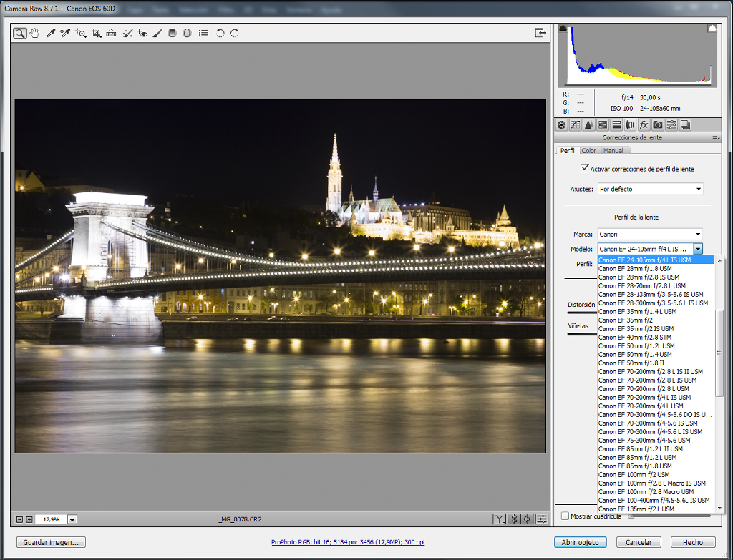Open Camera Raw preferences list icon

[x=203, y=33]
